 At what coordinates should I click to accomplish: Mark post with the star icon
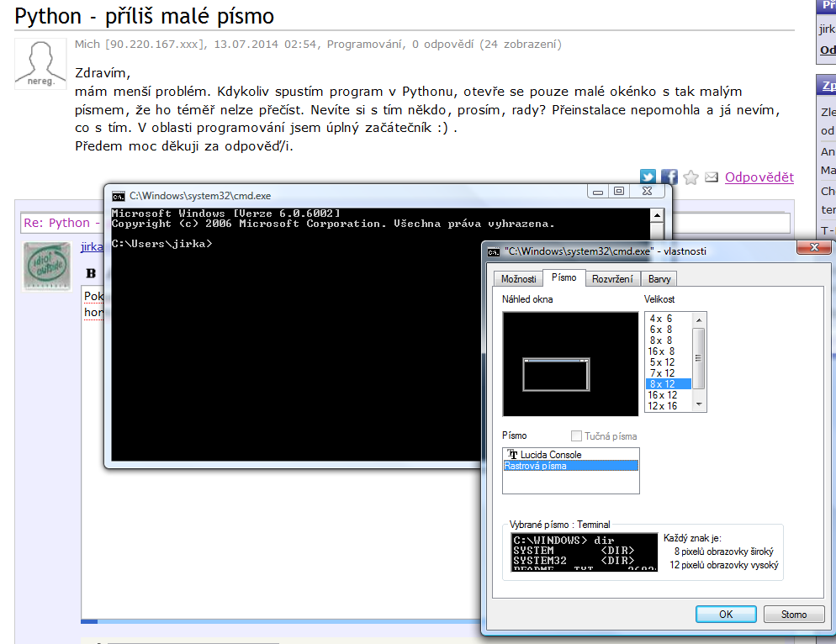coord(690,177)
